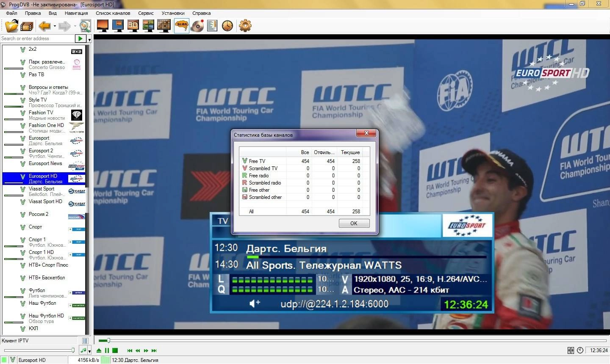Switch to the full-screen monitor view icon
The height and width of the screenshot is (364, 610).
tap(103, 26)
